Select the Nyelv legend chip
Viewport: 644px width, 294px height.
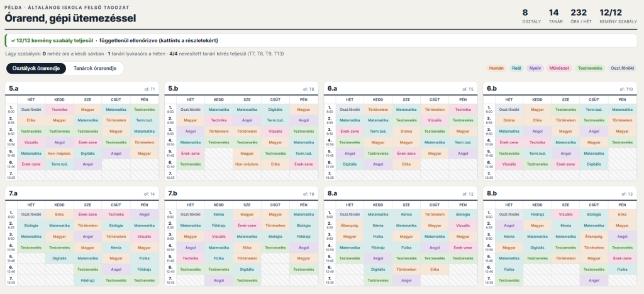[535, 68]
